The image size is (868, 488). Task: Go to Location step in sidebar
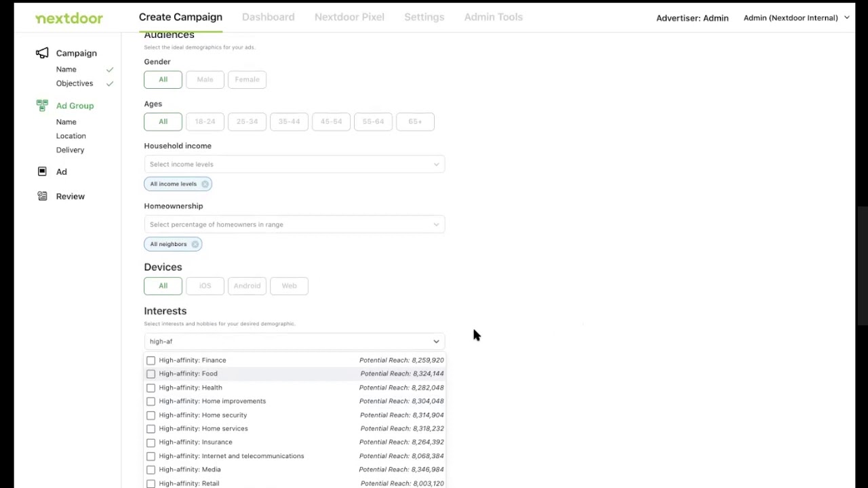71,136
